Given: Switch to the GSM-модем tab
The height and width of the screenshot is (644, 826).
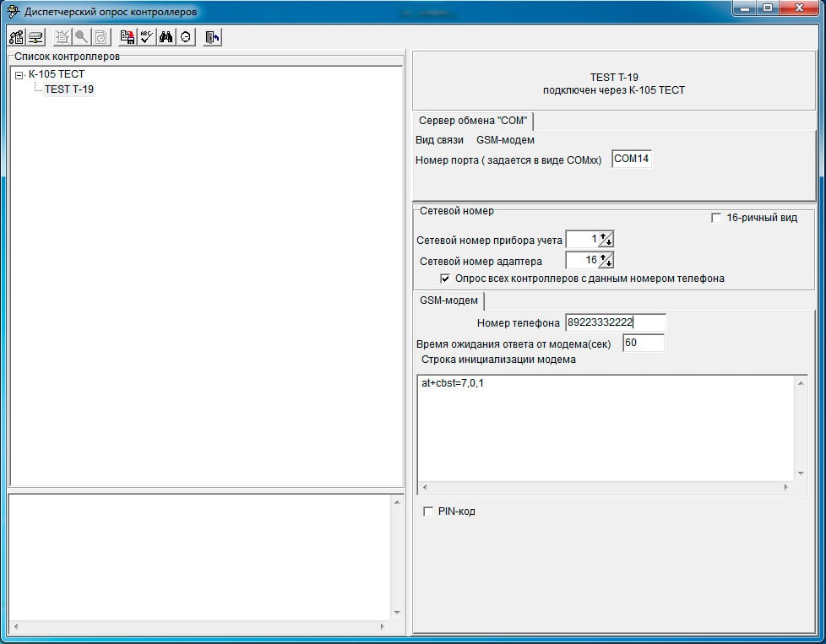Looking at the screenshot, I should [448, 300].
